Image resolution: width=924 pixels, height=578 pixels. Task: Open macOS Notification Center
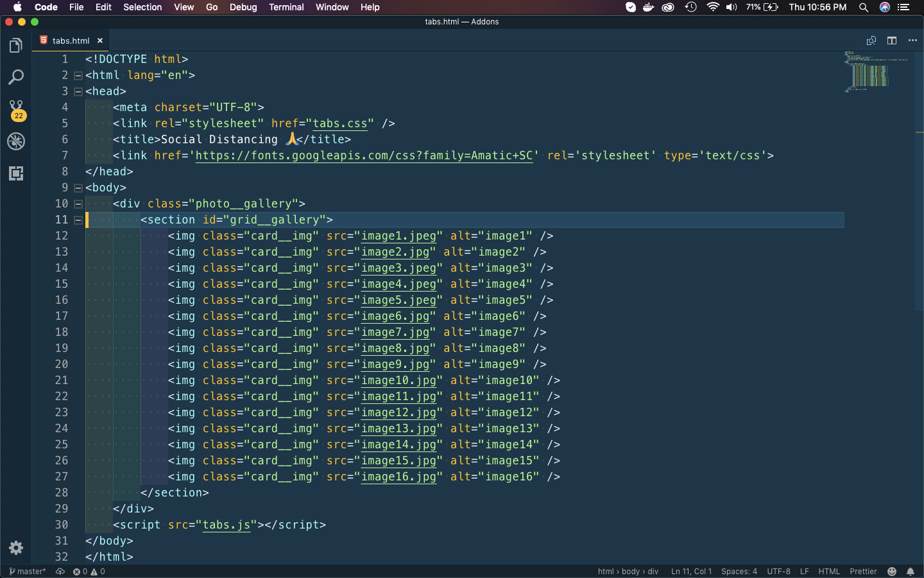click(904, 7)
